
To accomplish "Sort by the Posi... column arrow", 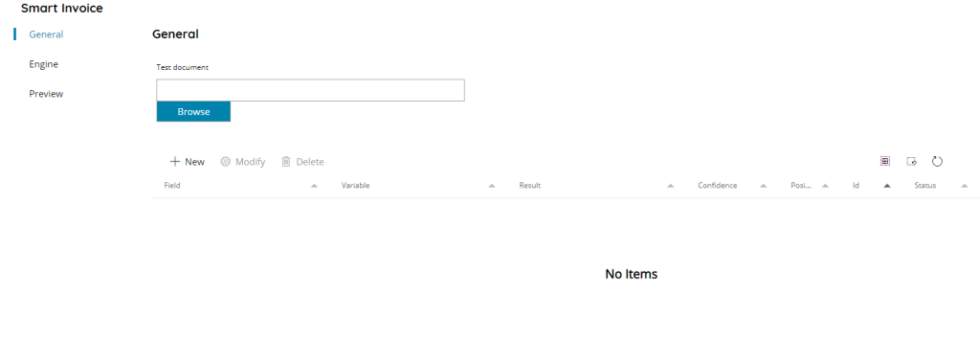I will point(825,186).
